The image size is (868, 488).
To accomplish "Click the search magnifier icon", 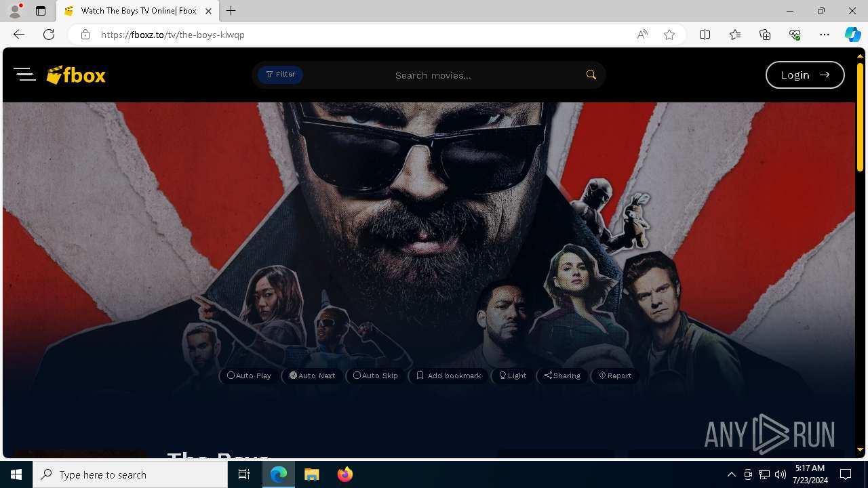I will [591, 75].
